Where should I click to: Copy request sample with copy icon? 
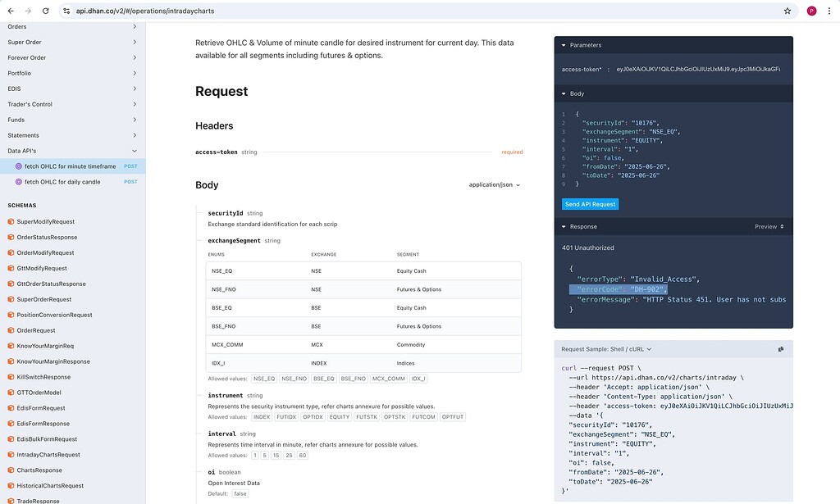click(x=781, y=349)
